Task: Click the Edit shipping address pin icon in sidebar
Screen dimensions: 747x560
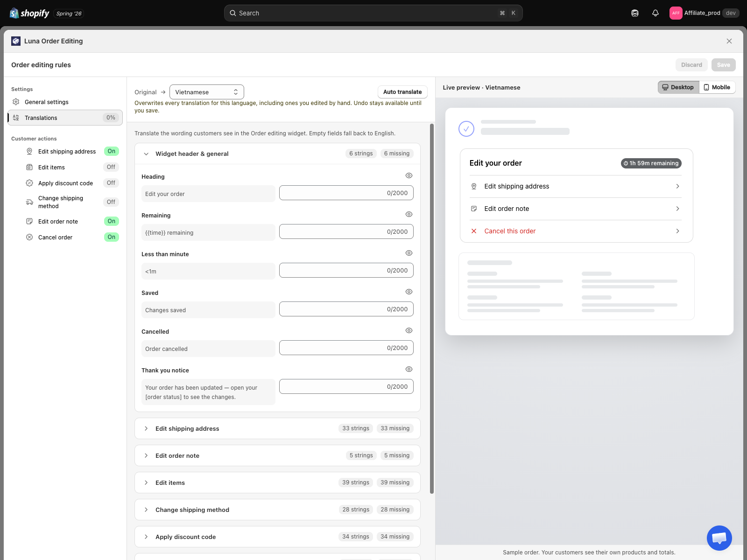Action: (x=29, y=151)
